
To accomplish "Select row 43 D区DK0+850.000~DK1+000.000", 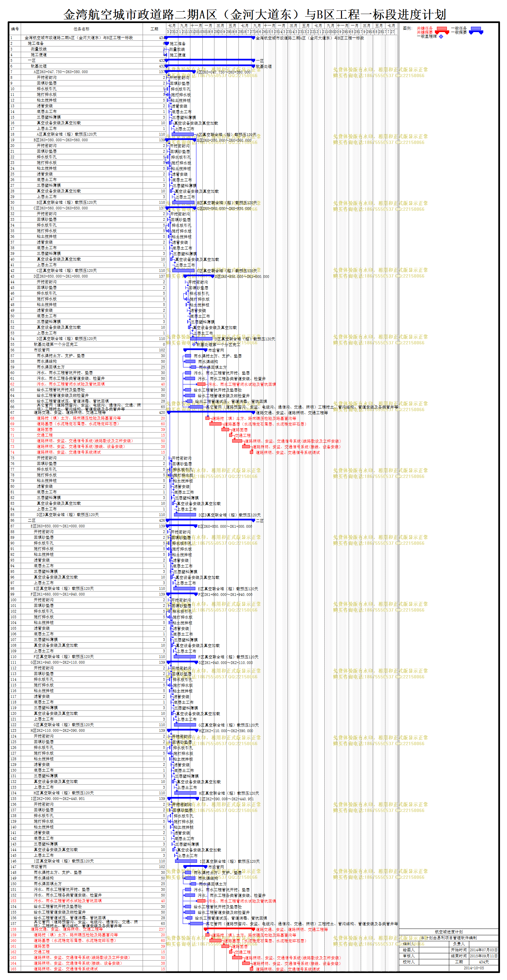I will (x=60, y=276).
